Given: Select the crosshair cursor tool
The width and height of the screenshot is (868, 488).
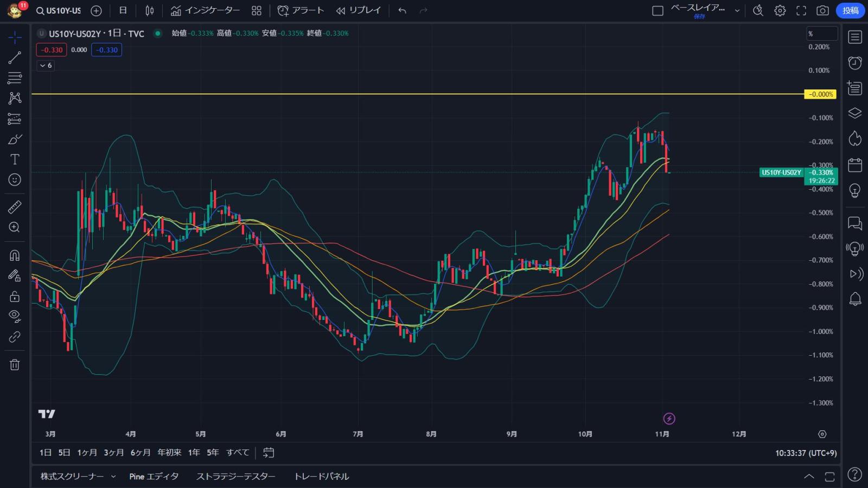Looking at the screenshot, I should coord(15,37).
